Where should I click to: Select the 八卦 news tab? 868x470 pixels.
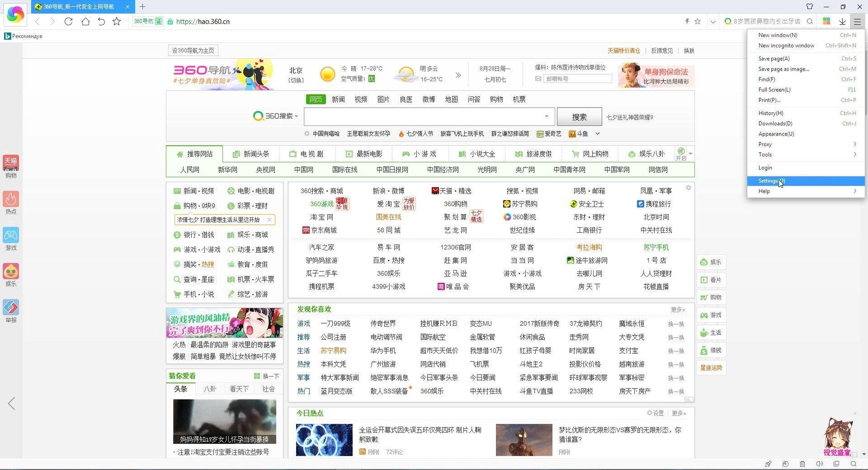coord(210,389)
